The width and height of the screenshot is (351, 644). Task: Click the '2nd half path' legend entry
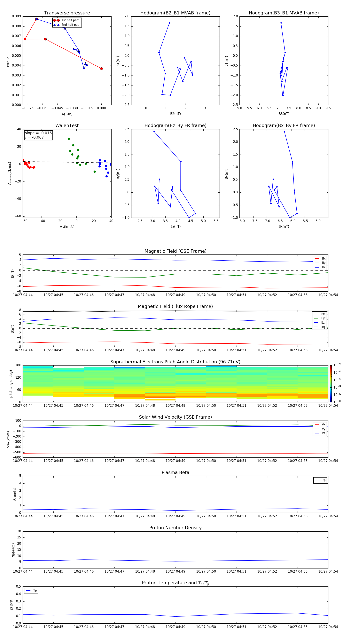(x=67, y=25)
